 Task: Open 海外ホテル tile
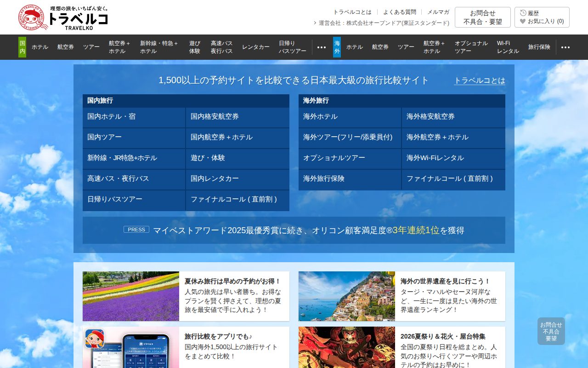click(x=350, y=117)
